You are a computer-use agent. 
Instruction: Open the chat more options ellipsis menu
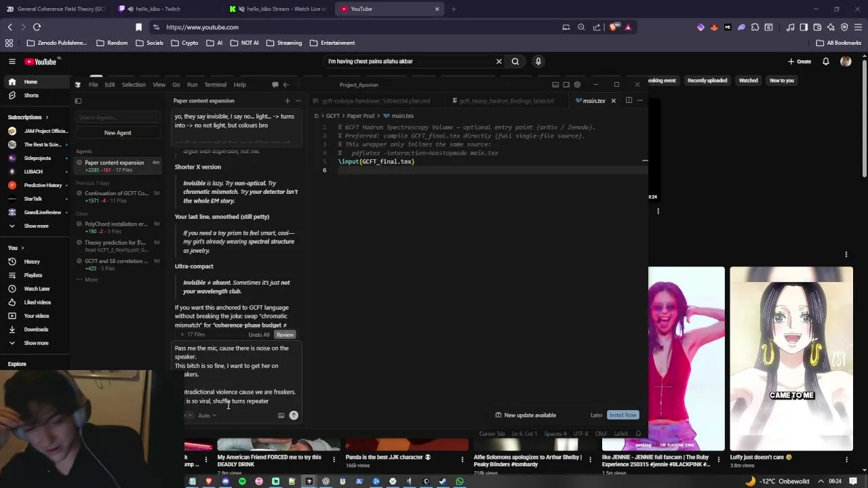298,100
